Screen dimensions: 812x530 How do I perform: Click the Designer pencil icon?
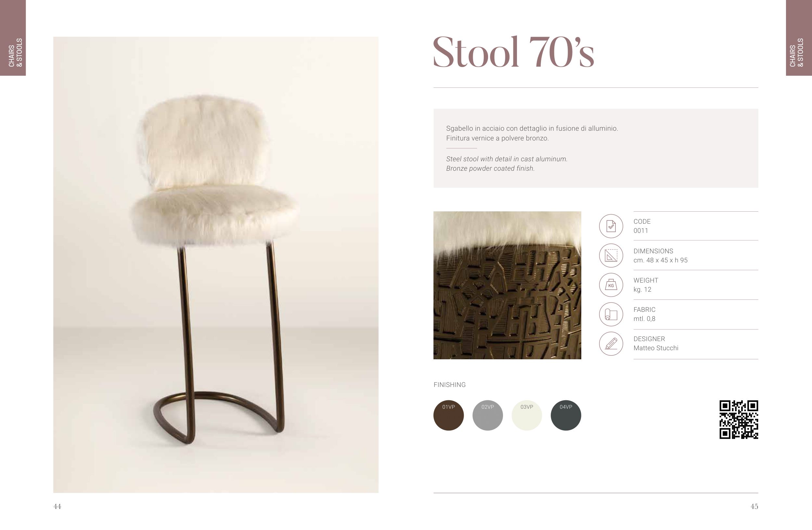pyautogui.click(x=611, y=344)
